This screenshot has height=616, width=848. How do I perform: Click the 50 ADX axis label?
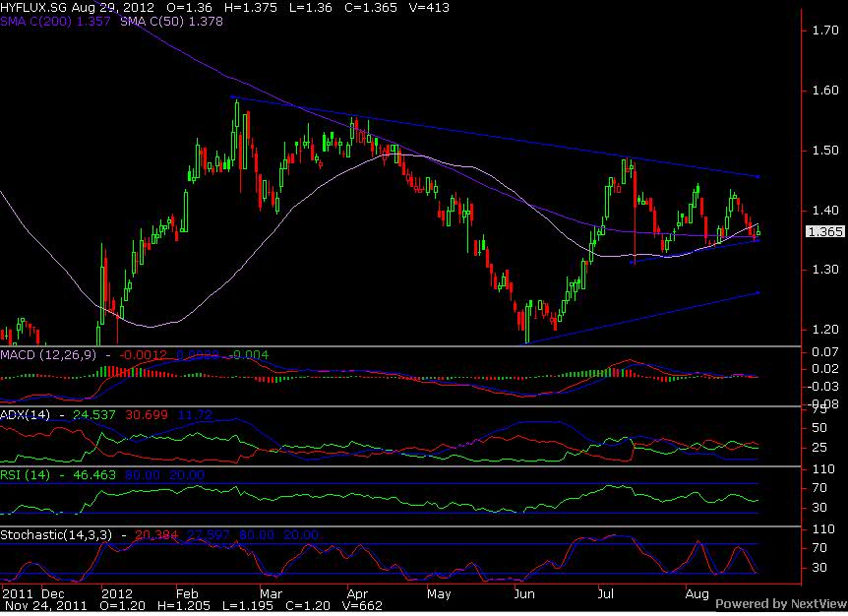coord(819,428)
